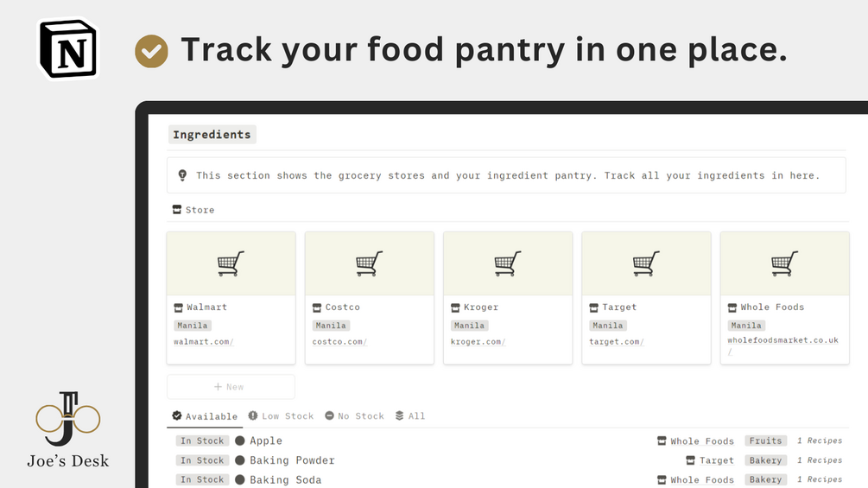Image resolution: width=868 pixels, height=488 pixels.
Task: Click the Target shopping cart icon
Action: [x=646, y=263]
